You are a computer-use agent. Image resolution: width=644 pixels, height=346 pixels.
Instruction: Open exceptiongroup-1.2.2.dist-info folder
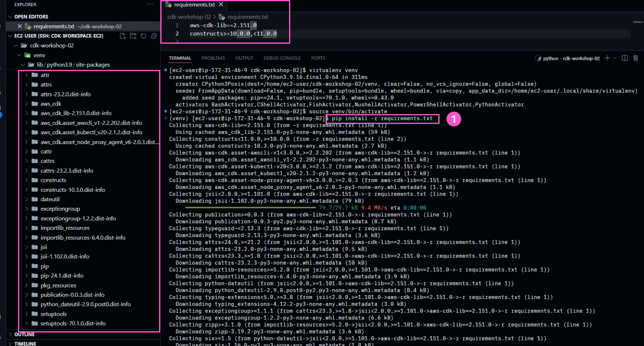tap(78, 218)
